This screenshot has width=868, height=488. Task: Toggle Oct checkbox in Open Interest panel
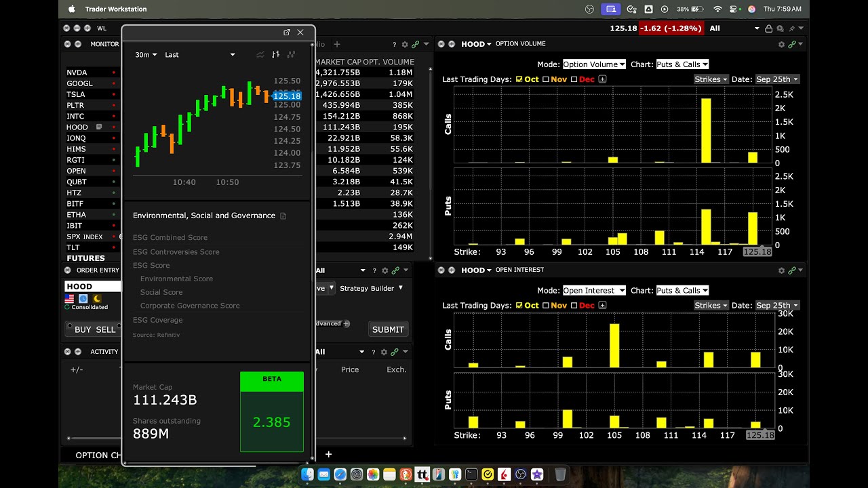point(519,306)
